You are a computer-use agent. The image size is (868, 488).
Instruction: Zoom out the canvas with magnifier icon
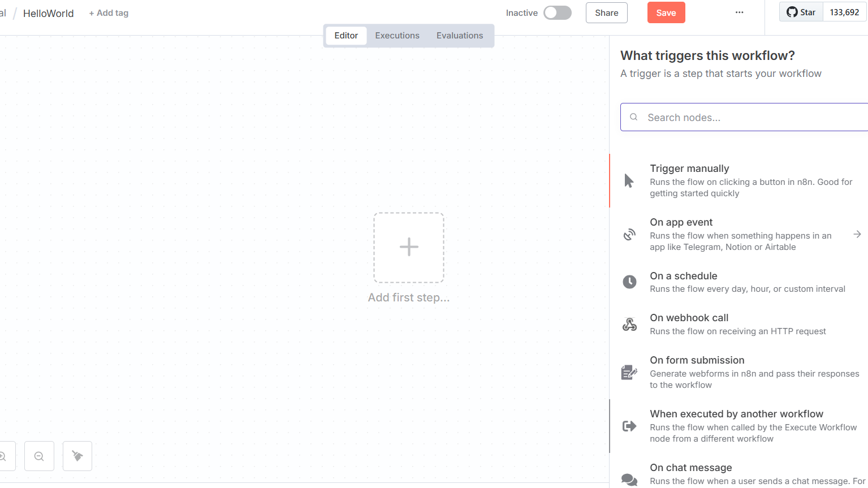(39, 456)
